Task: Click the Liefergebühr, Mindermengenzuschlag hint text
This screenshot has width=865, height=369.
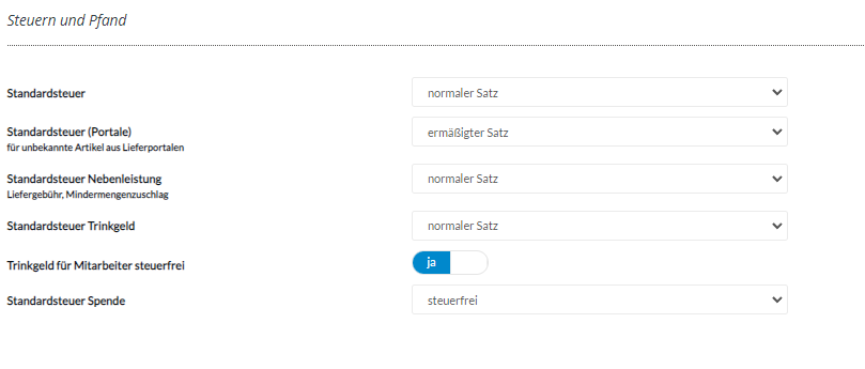Action: [x=87, y=195]
